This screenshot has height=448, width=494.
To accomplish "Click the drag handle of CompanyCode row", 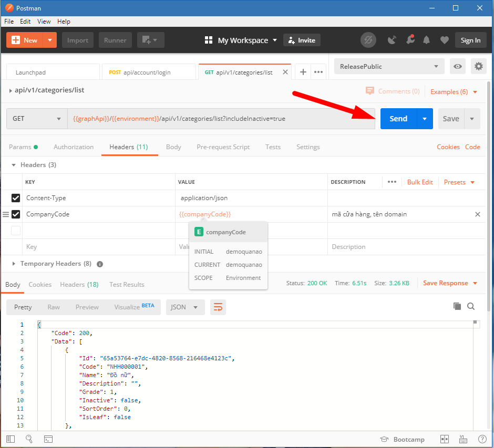I will click(x=6, y=214).
